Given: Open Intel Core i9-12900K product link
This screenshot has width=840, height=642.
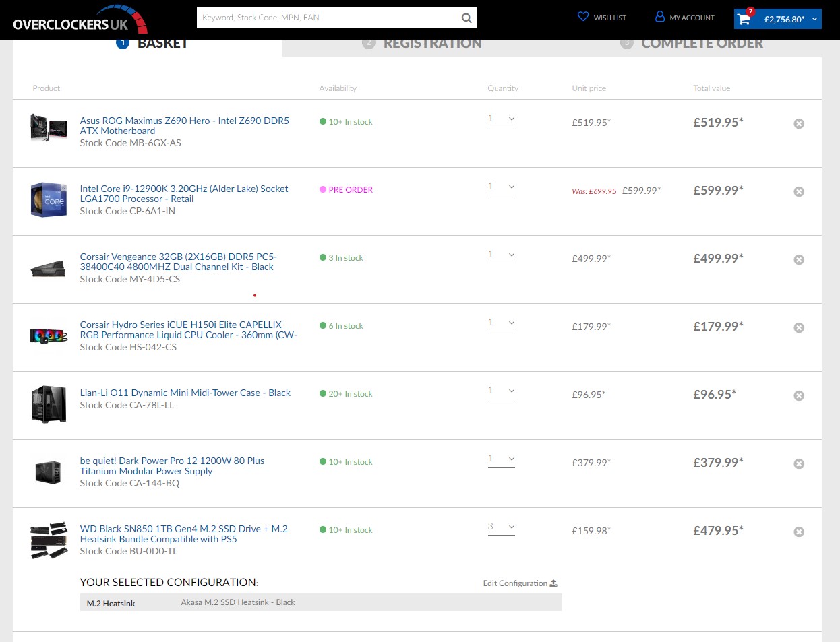Looking at the screenshot, I should 184,194.
